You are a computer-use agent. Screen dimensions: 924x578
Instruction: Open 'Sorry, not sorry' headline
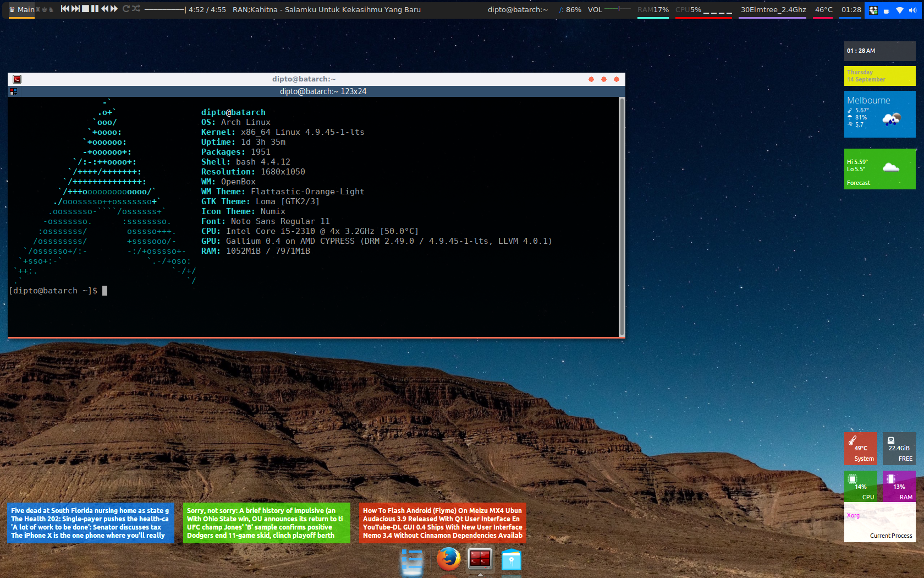(261, 511)
